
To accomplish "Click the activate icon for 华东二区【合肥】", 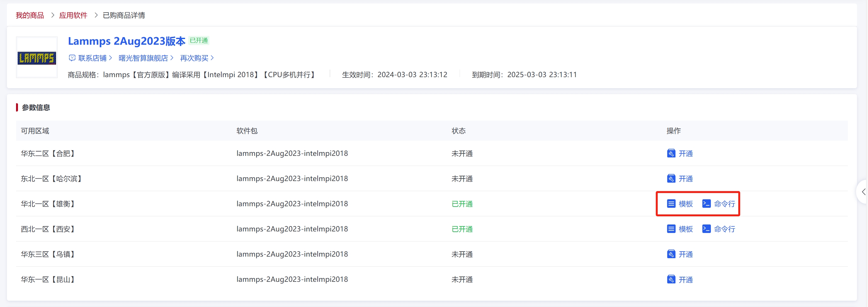I will tap(671, 153).
